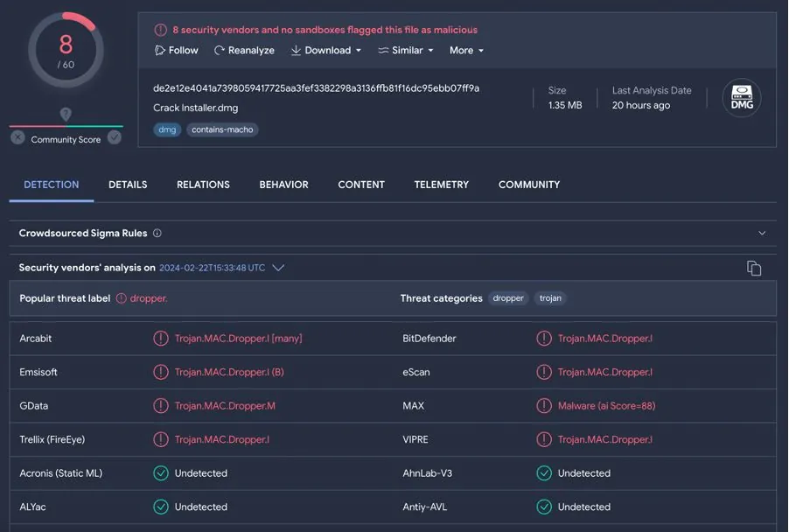Image resolution: width=789 pixels, height=532 pixels.
Task: Vote negative with Community Score X button
Action: pyautogui.click(x=17, y=138)
